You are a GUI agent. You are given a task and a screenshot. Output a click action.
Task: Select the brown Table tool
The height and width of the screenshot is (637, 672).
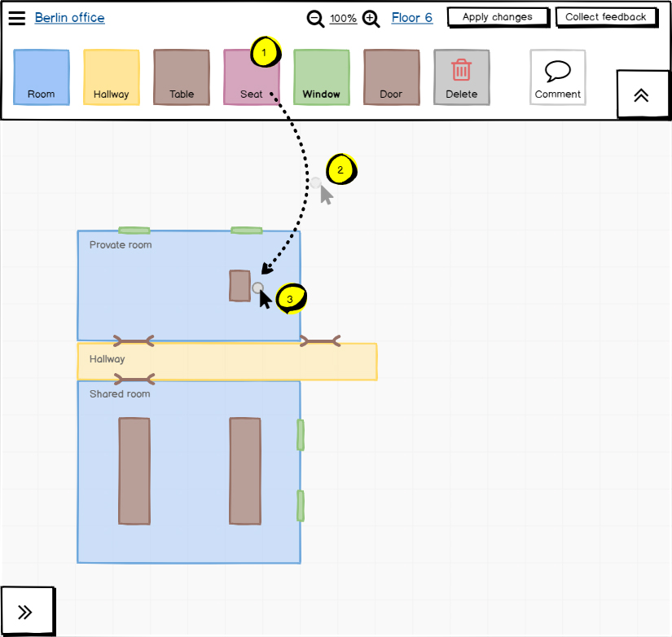tap(182, 77)
